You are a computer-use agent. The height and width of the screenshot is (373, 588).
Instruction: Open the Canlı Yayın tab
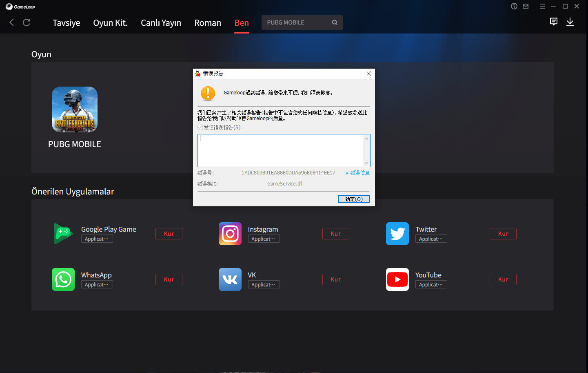pyautogui.click(x=161, y=23)
